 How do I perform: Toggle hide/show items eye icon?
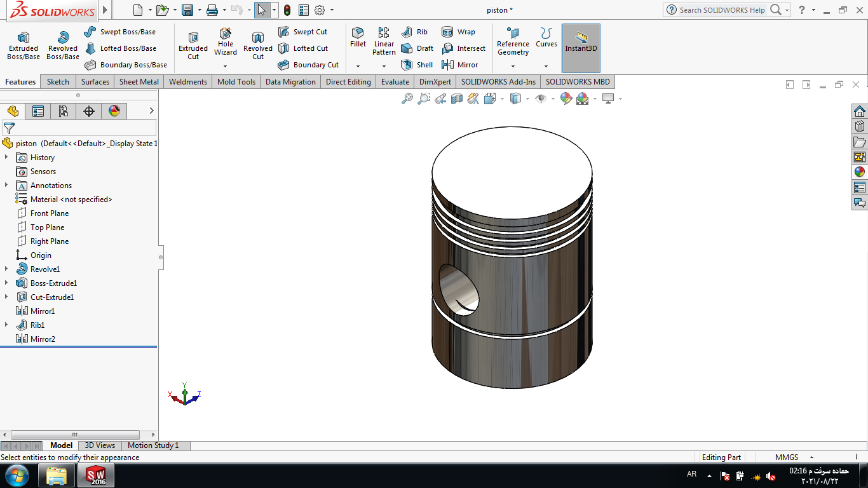point(541,98)
